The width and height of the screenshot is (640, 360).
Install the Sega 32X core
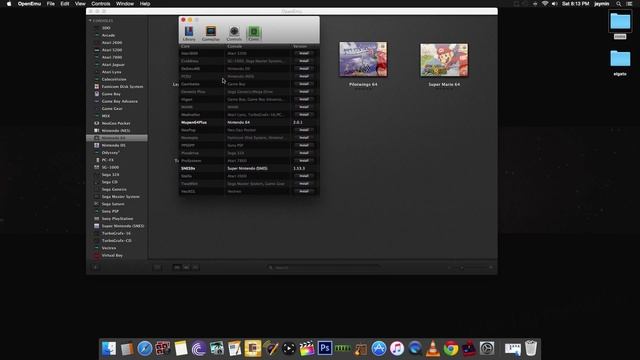304,153
